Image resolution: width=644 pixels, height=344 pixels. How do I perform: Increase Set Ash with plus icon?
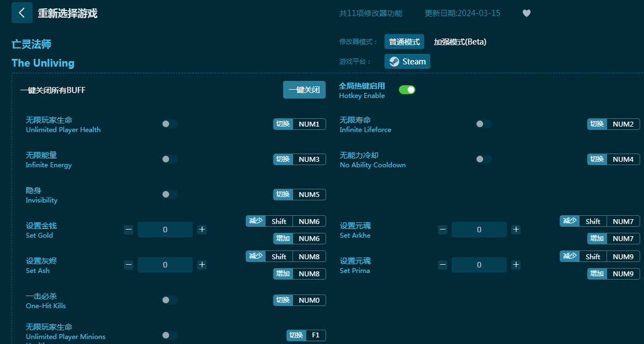click(202, 265)
